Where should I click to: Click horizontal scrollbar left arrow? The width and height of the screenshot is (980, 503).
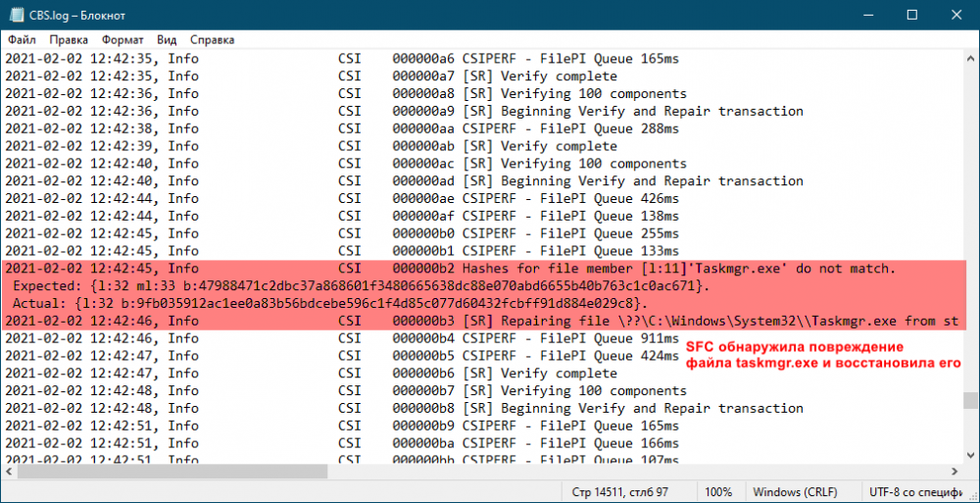coord(10,471)
